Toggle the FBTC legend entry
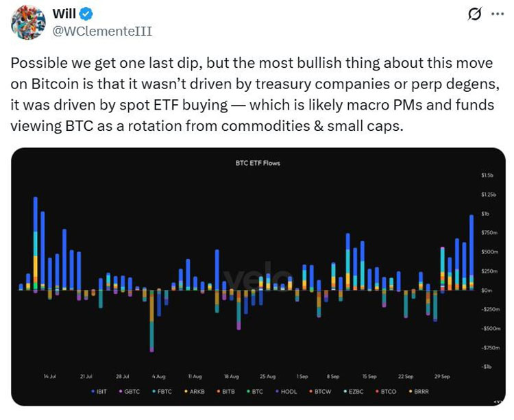Image resolution: width=514 pixels, height=420 pixels. 164,391
